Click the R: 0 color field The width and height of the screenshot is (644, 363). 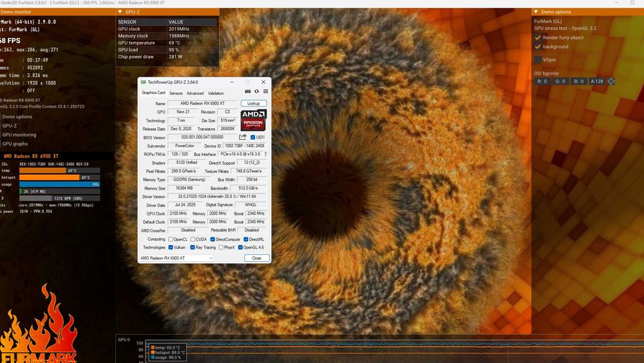coord(542,81)
